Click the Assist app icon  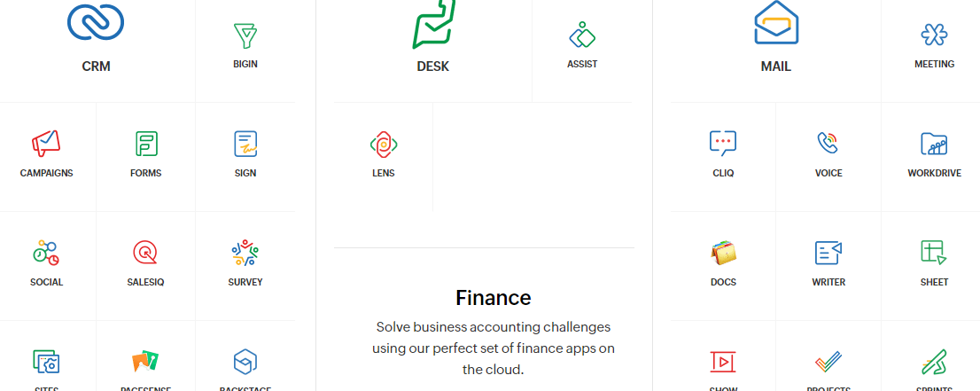click(x=582, y=36)
